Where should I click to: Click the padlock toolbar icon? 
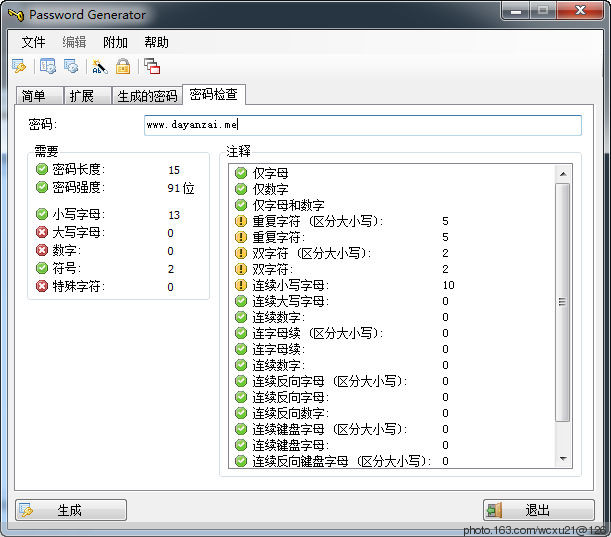123,67
